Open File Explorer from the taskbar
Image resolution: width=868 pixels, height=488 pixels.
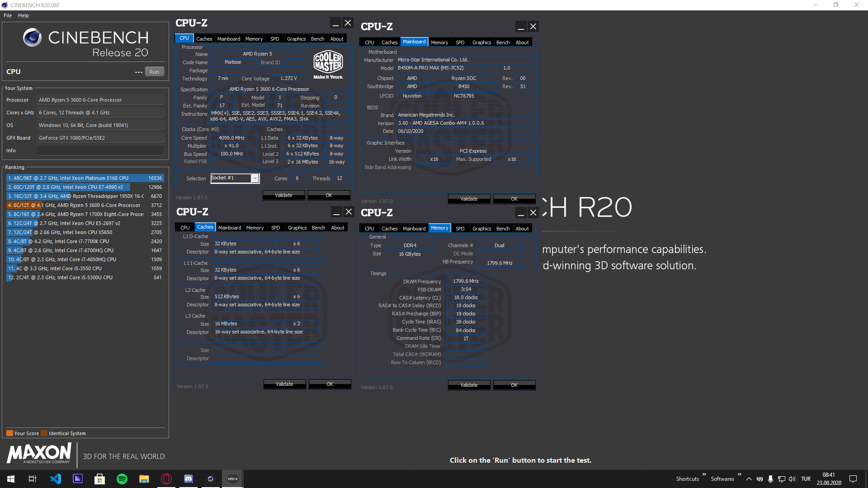point(144,479)
